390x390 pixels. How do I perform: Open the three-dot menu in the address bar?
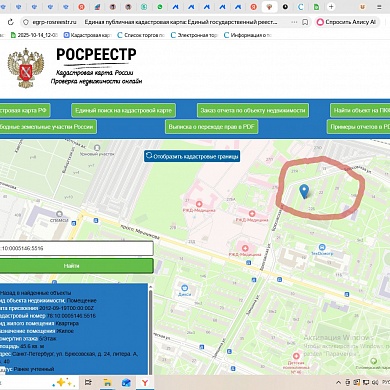[x=294, y=22]
